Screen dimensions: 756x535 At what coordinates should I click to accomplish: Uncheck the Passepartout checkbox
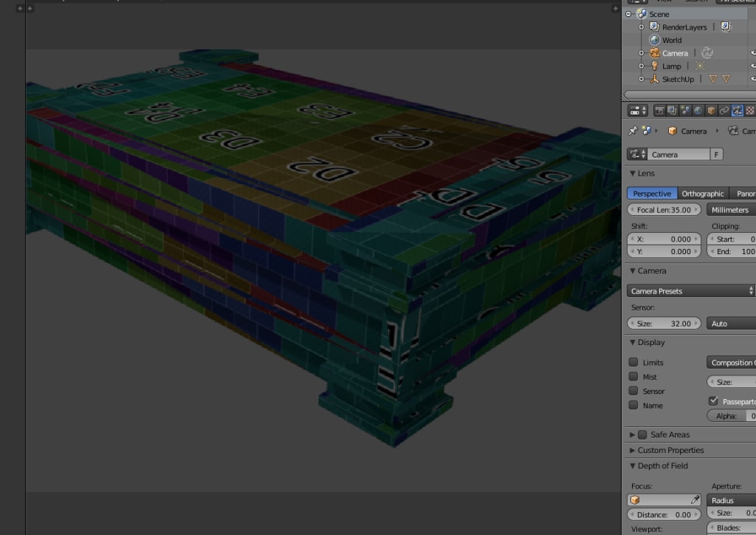(x=714, y=401)
